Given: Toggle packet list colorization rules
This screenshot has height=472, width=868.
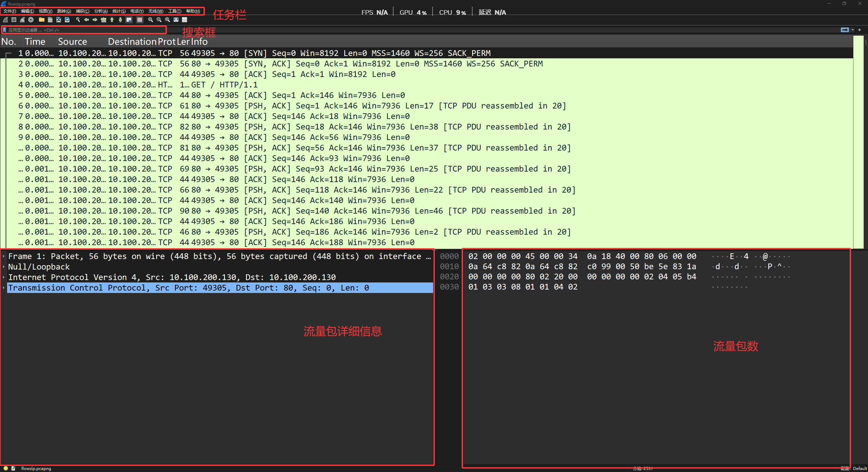Looking at the screenshot, I should pyautogui.click(x=139, y=20).
